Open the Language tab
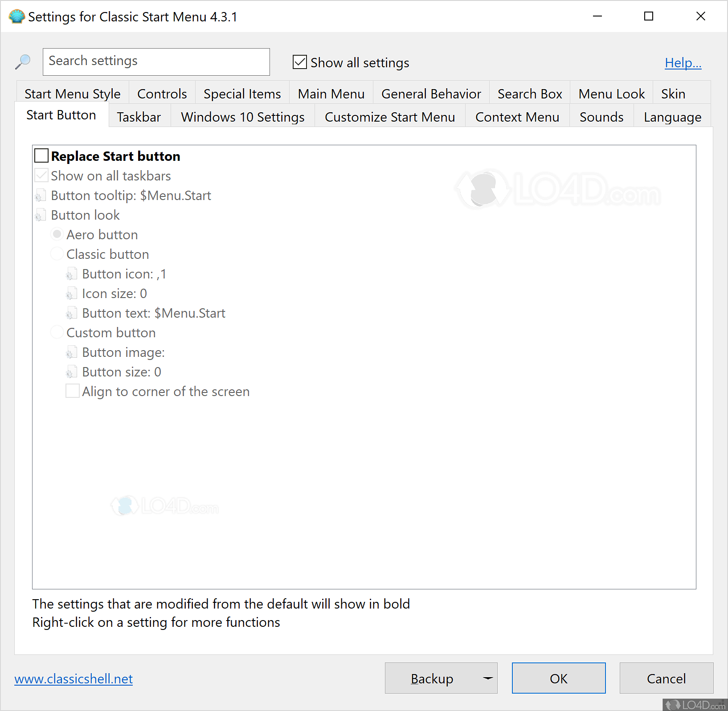The height and width of the screenshot is (711, 728). 672,117
